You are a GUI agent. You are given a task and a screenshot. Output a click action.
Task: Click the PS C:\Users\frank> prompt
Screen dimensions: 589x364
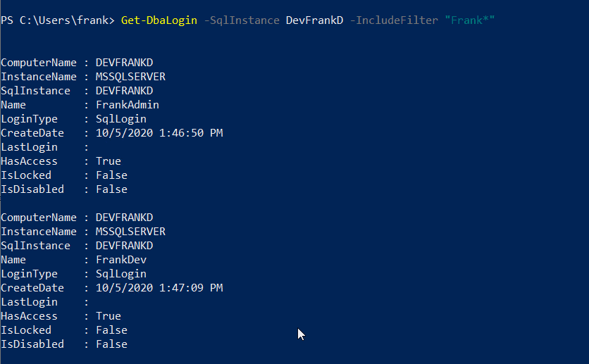[x=58, y=20]
